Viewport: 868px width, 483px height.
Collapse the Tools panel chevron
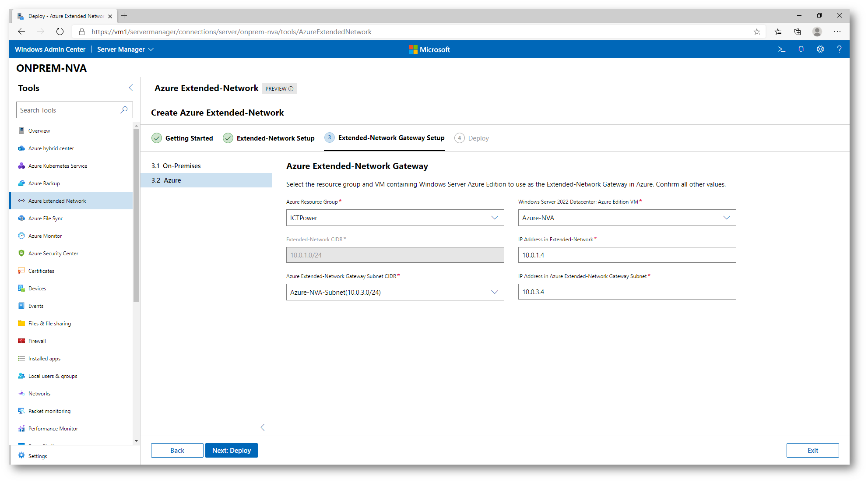tap(131, 88)
